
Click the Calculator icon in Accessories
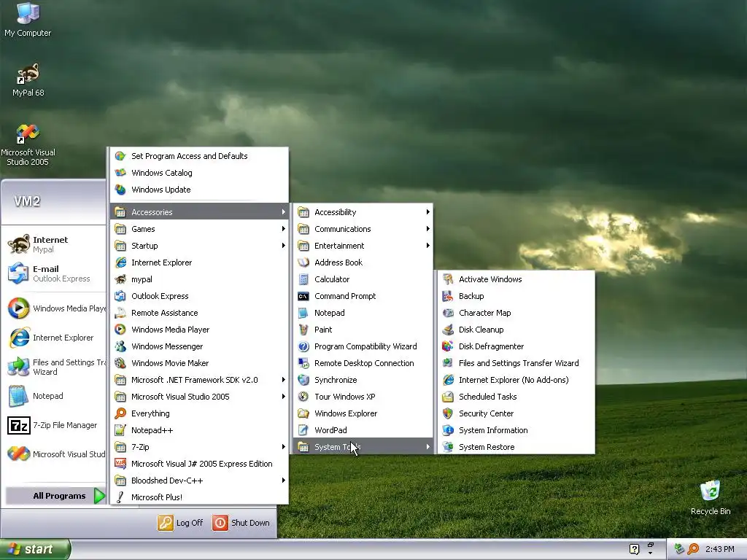303,279
